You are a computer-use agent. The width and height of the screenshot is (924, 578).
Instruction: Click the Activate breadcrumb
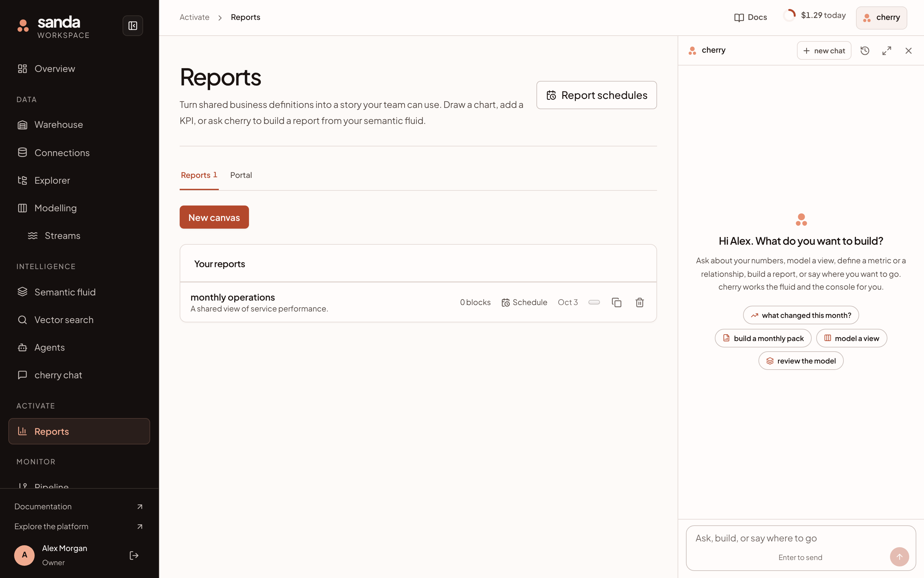pyautogui.click(x=194, y=17)
